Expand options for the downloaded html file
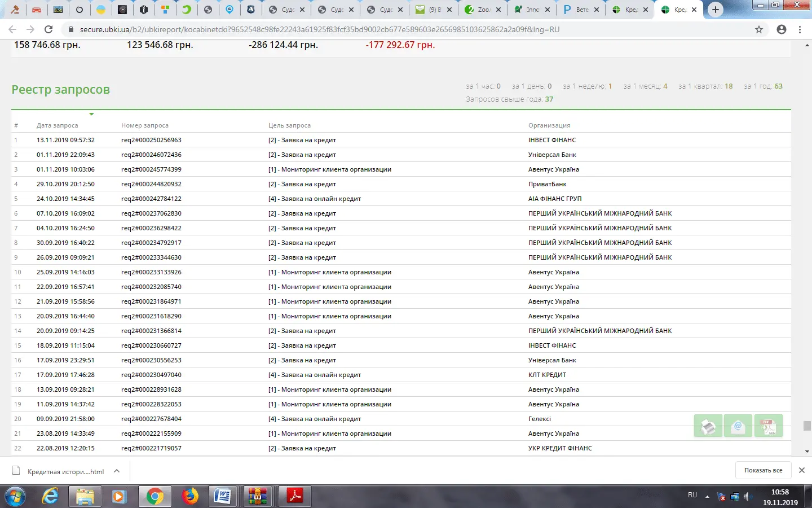Image resolution: width=812 pixels, height=508 pixels. point(117,471)
